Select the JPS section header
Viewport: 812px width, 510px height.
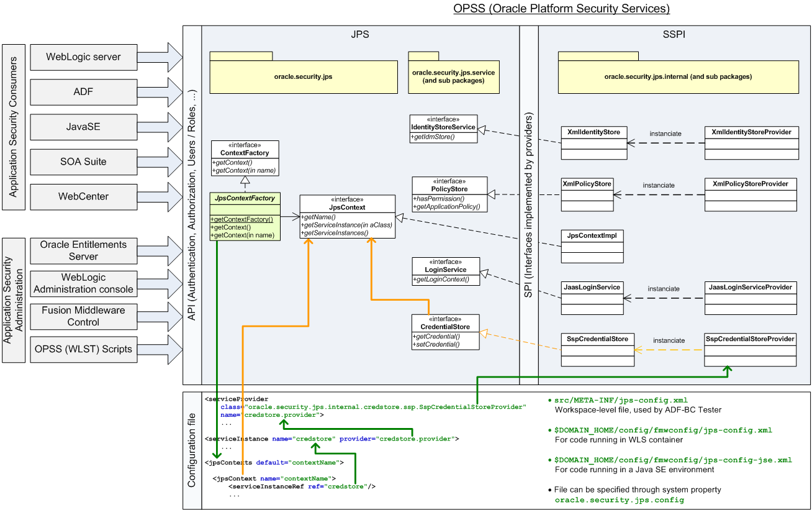tap(359, 35)
